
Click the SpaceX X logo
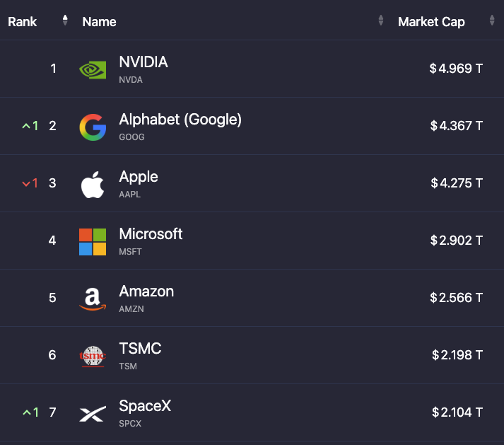tap(93, 414)
